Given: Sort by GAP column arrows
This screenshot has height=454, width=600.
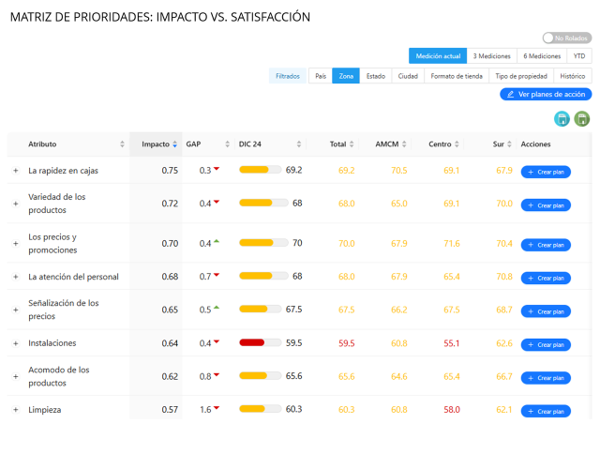Looking at the screenshot, I should 227,144.
